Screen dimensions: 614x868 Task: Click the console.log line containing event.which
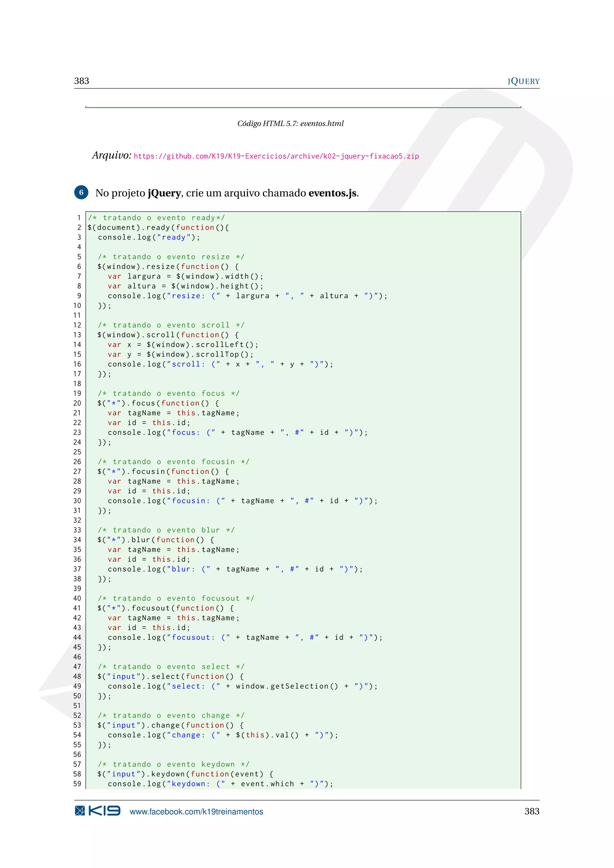pyautogui.click(x=220, y=784)
